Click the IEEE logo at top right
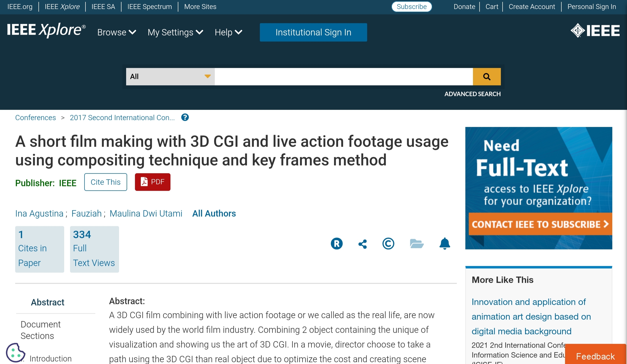 tap(595, 31)
